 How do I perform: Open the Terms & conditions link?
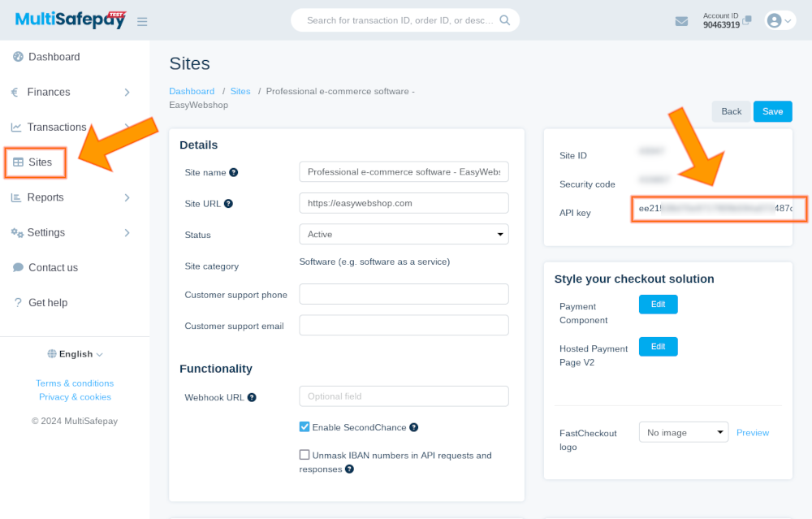tap(75, 383)
